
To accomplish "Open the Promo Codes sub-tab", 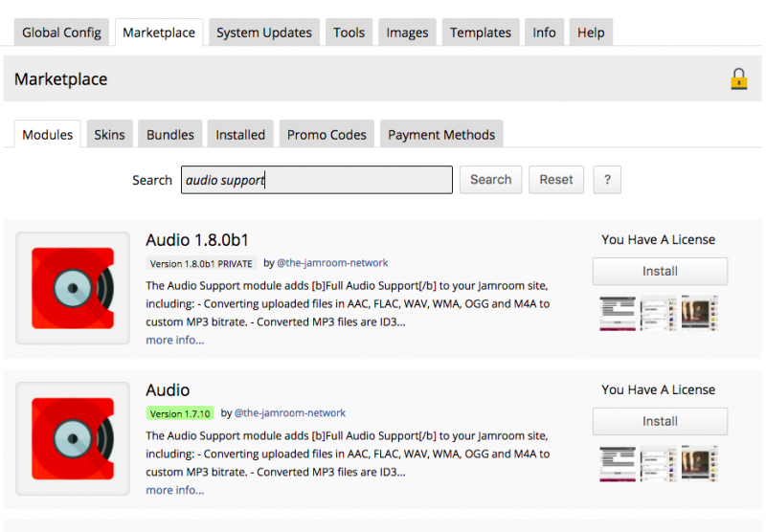I will 327,135.
